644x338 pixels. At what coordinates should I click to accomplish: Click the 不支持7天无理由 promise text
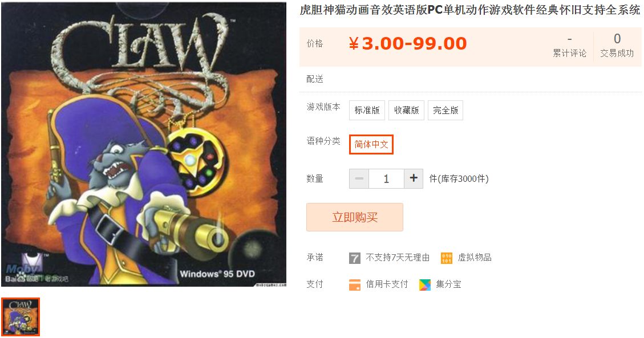[398, 258]
